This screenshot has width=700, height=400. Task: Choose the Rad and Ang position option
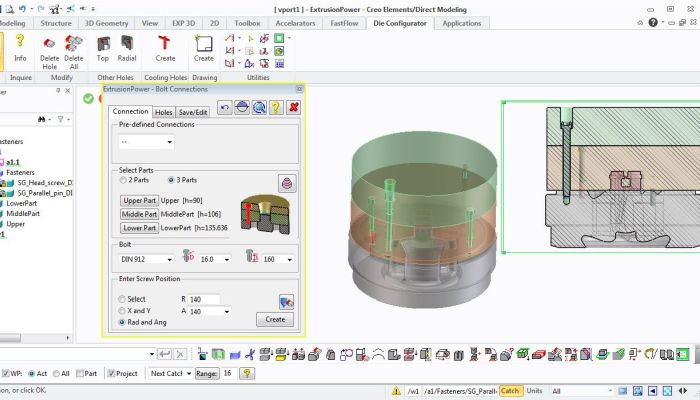(x=122, y=322)
